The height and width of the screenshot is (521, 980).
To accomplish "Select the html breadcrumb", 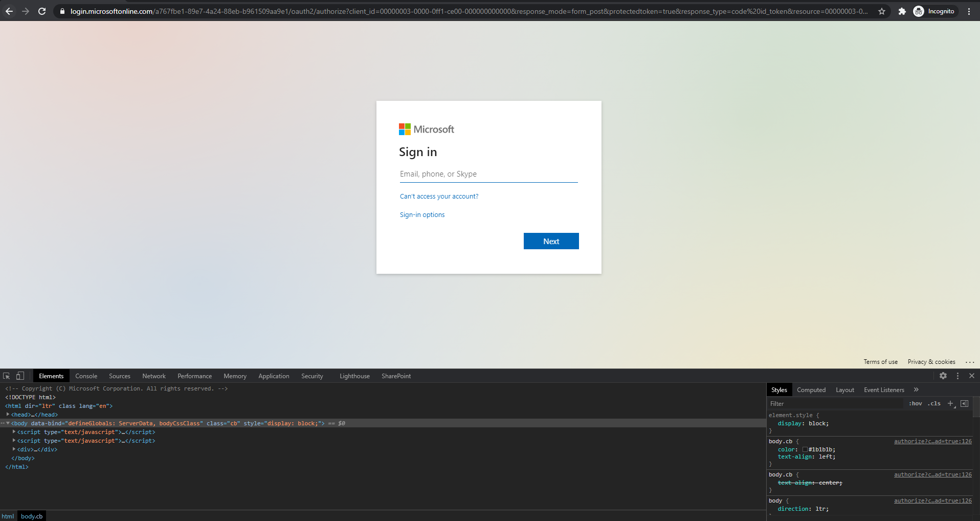I will (8, 516).
